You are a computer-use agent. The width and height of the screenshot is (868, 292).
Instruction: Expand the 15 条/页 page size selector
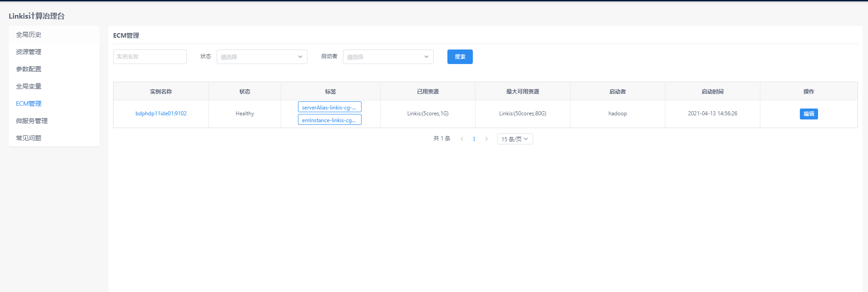coord(515,139)
